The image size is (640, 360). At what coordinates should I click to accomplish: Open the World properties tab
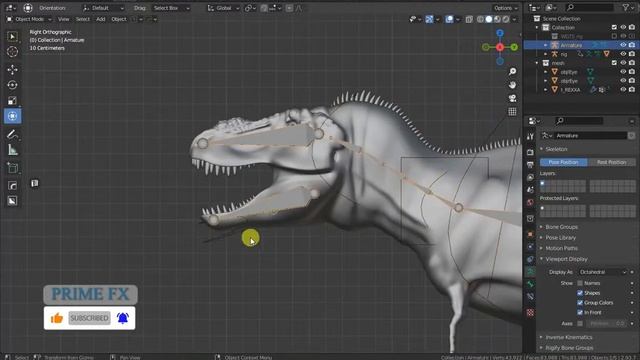[530, 202]
